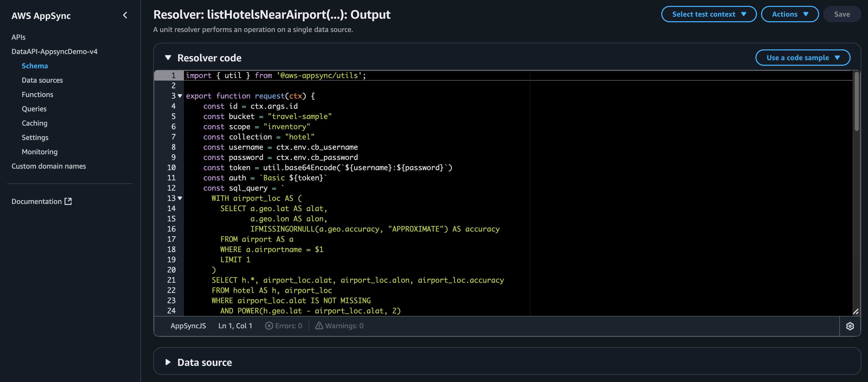Screen dimensions: 868x382
Task: Collapse the Resolver code section
Action: coord(168,58)
